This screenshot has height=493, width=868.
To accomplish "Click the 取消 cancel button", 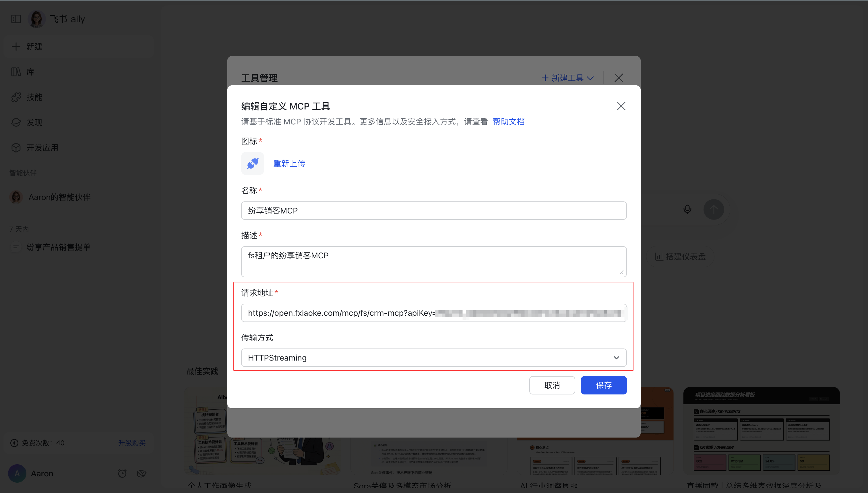I will (552, 385).
